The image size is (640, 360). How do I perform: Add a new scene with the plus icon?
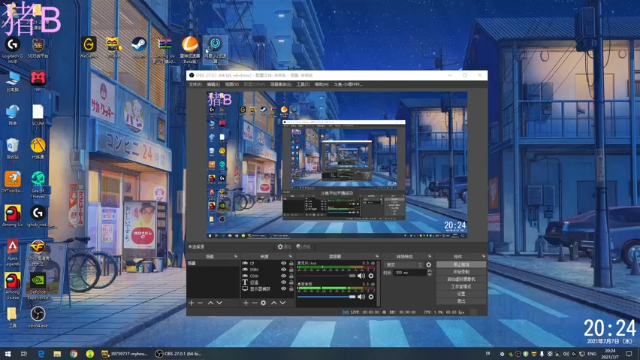pos(191,303)
